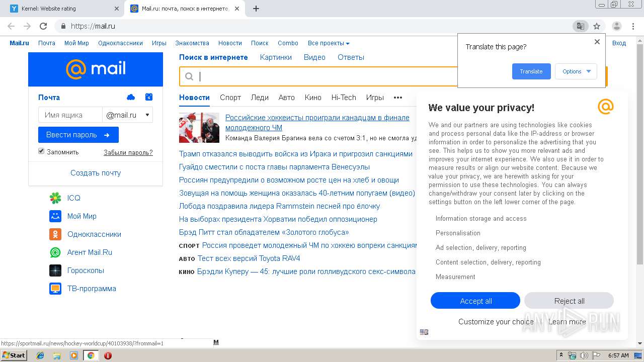Image resolution: width=644 pixels, height=362 pixels.
Task: Open Игры in top navigation
Action: tap(159, 43)
